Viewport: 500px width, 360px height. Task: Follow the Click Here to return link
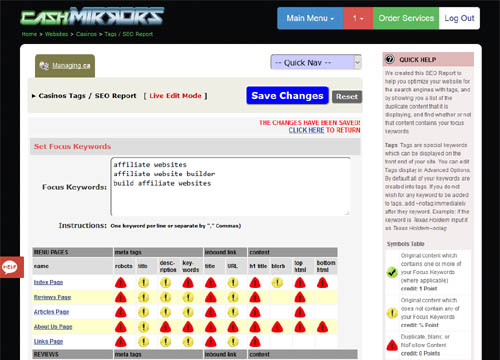(306, 130)
